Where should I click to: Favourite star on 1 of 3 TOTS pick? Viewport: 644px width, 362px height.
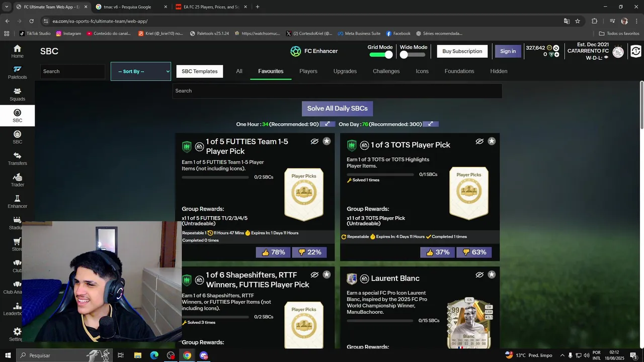coord(492,141)
